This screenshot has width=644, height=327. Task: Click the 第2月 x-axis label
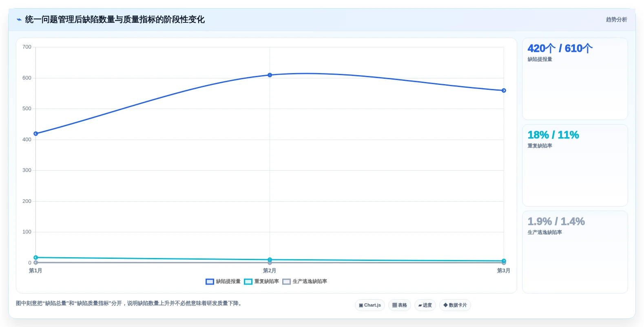(270, 271)
